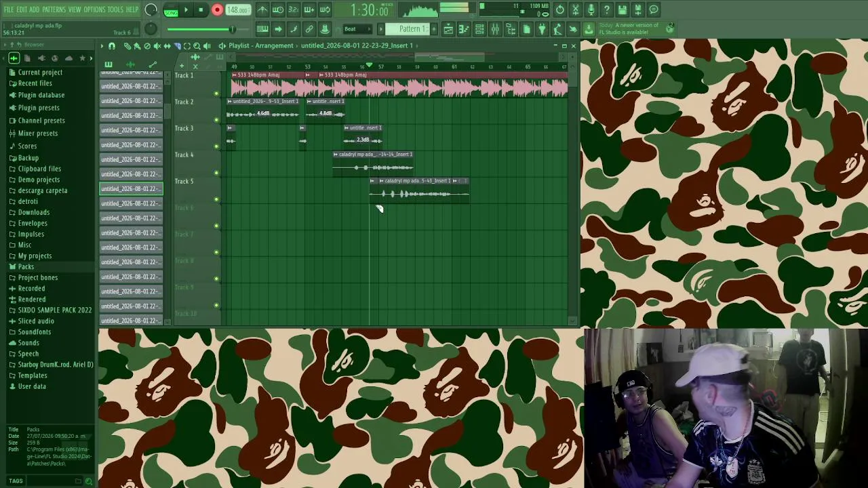Click the search icon beside TAGS
The image size is (868, 488).
pos(88,481)
